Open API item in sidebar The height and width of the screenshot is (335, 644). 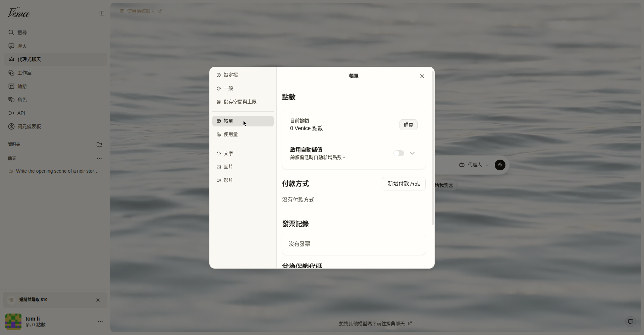tap(56, 113)
